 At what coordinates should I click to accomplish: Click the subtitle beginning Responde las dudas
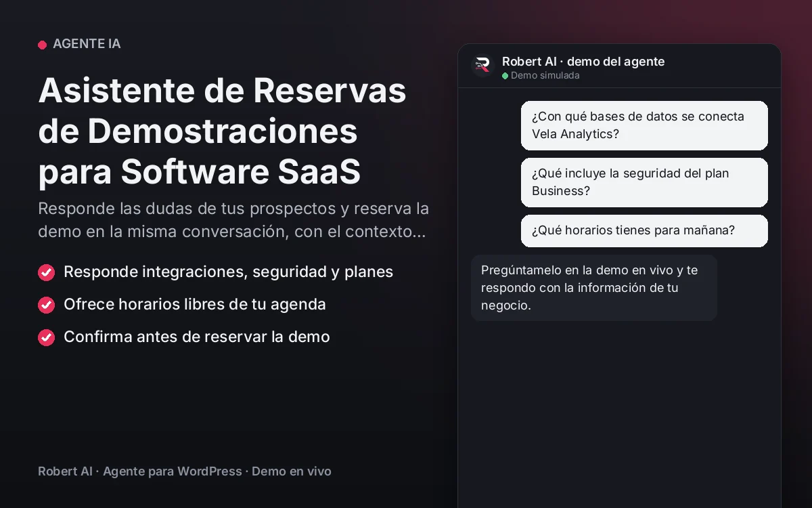tap(233, 219)
